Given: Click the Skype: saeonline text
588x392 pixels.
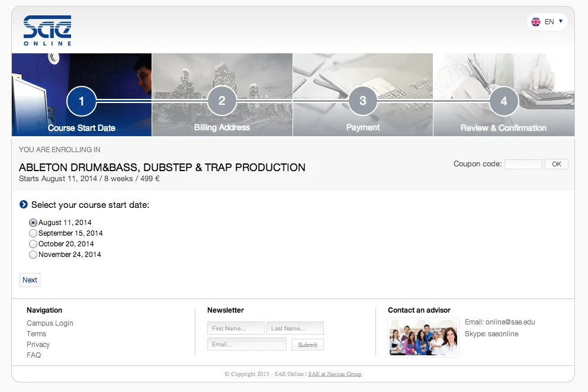Looking at the screenshot, I should (491, 334).
